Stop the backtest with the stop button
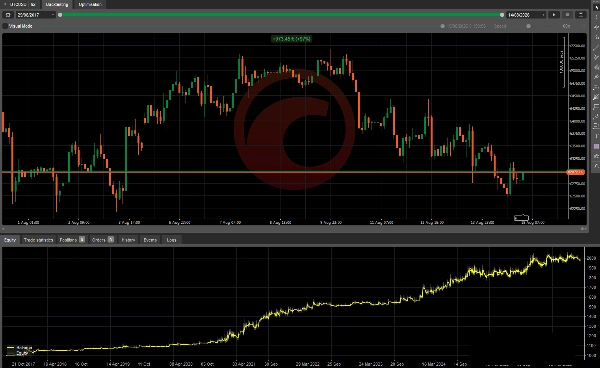Image resolution: width=600 pixels, height=368 pixels. [x=567, y=15]
